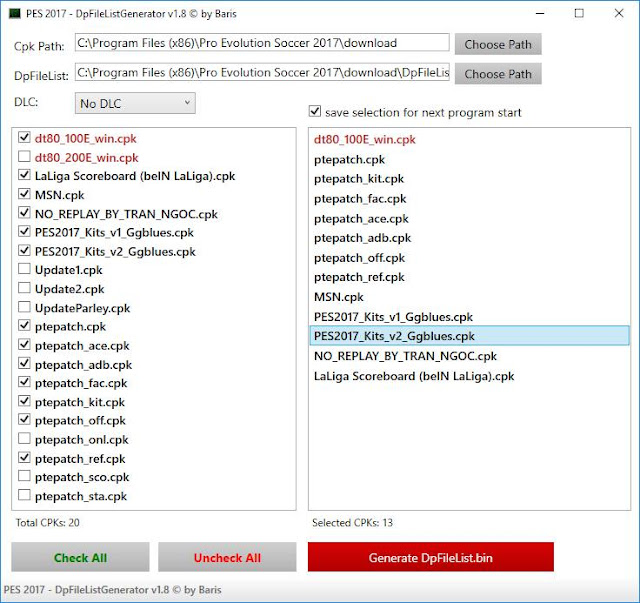
Task: Uncheck ptepatch_fac.cpk checkbox
Action: [x=24, y=382]
